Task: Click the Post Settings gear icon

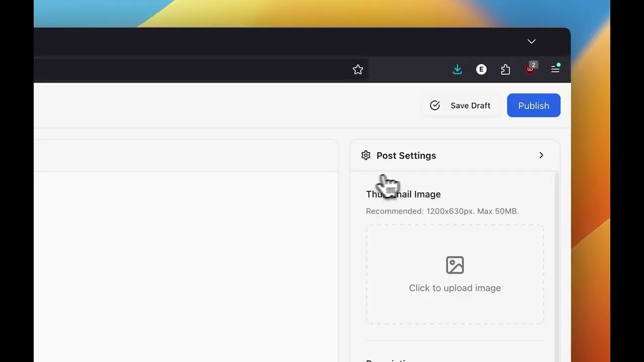Action: click(366, 155)
